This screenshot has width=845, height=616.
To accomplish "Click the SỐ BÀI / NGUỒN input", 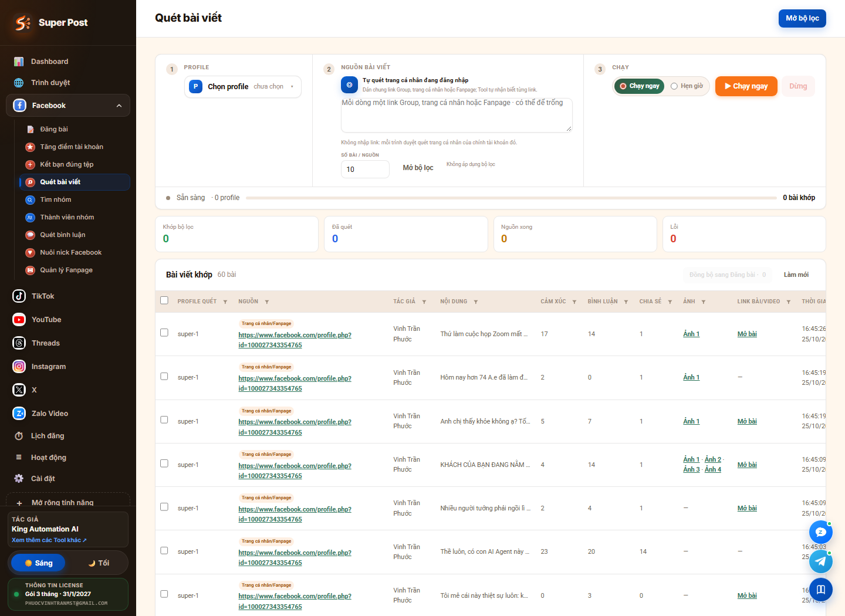I will click(x=365, y=169).
